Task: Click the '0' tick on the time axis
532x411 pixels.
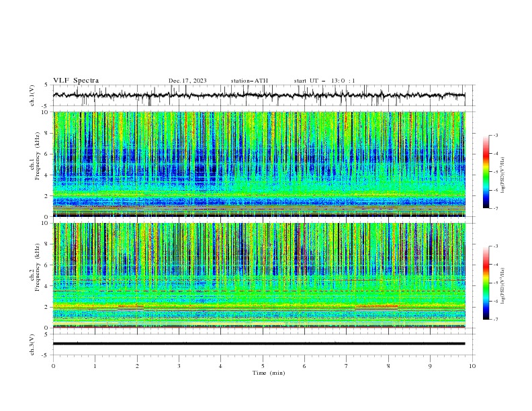Action: point(53,366)
